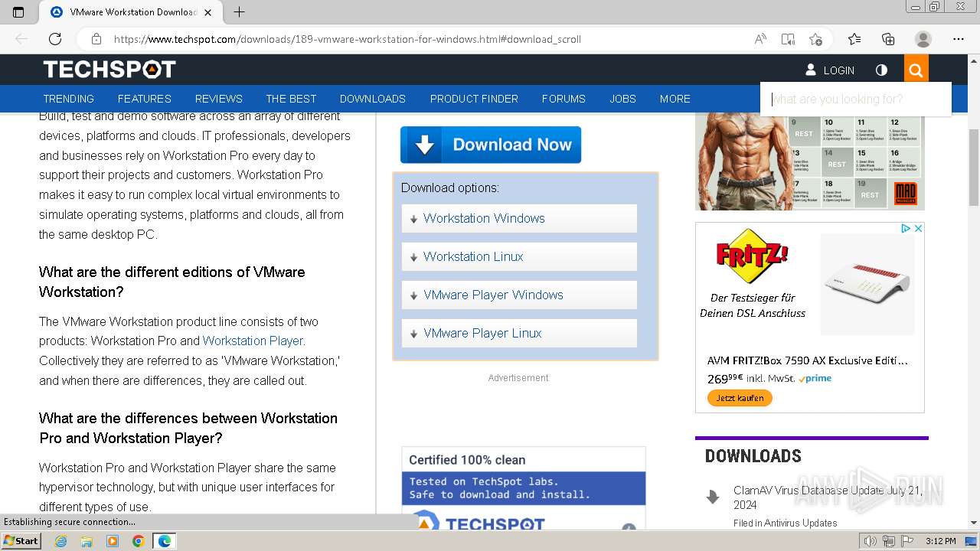Choose Workstation Windows download option
Screen dimensions: 980x551
(x=519, y=218)
